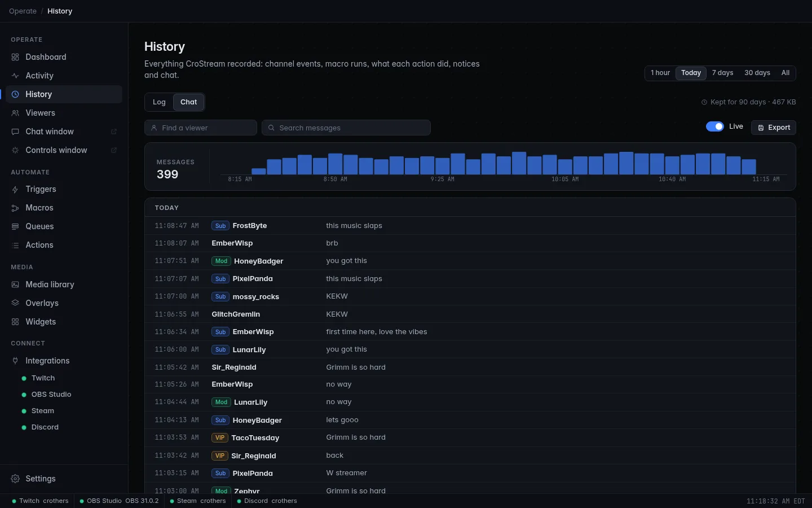Click the Media library image icon

pyautogui.click(x=15, y=284)
